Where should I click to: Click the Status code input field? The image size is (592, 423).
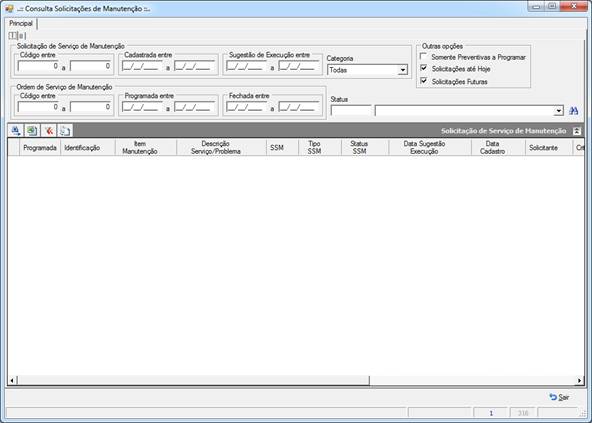coord(351,111)
